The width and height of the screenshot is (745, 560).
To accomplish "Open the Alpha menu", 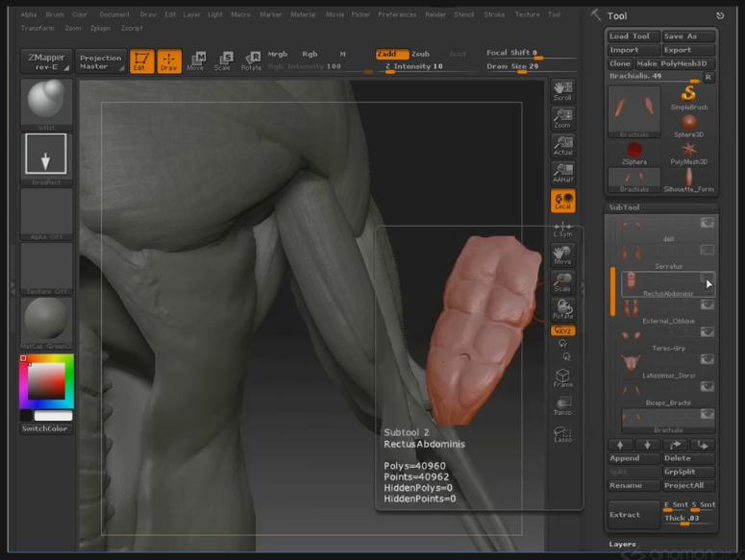I will click(29, 14).
